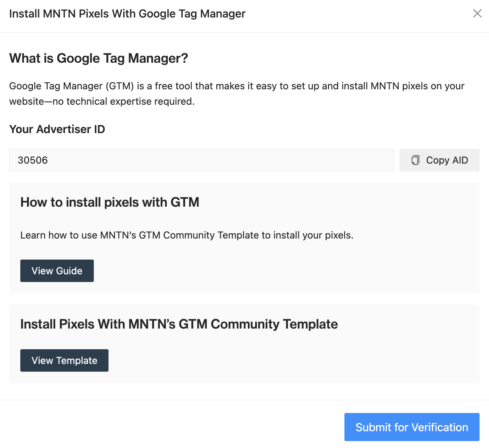Click the '(GTM)' abbreviation in the description
Image resolution: width=489 pixels, height=448 pixels.
[120, 86]
